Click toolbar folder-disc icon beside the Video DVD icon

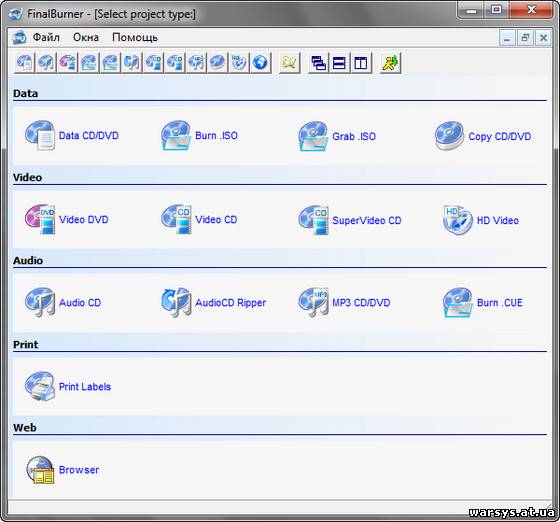click(89, 63)
